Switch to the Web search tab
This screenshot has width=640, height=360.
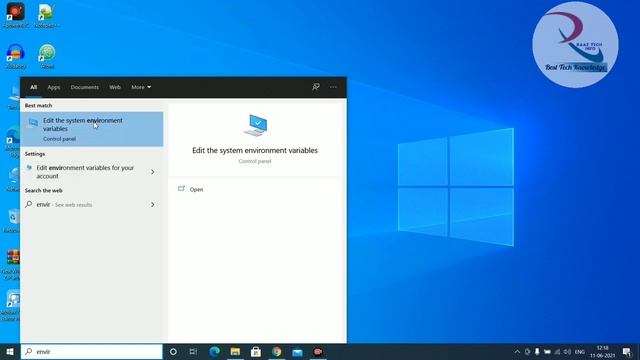[x=115, y=87]
